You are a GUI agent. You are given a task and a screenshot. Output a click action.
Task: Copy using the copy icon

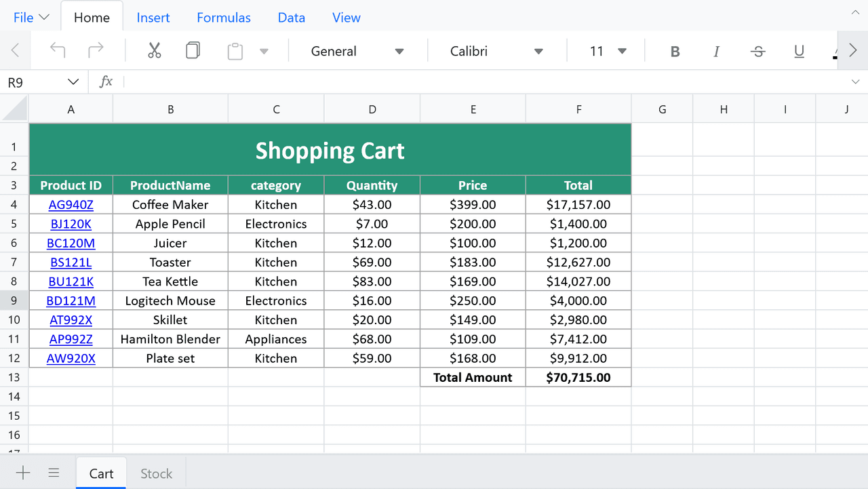[193, 50]
